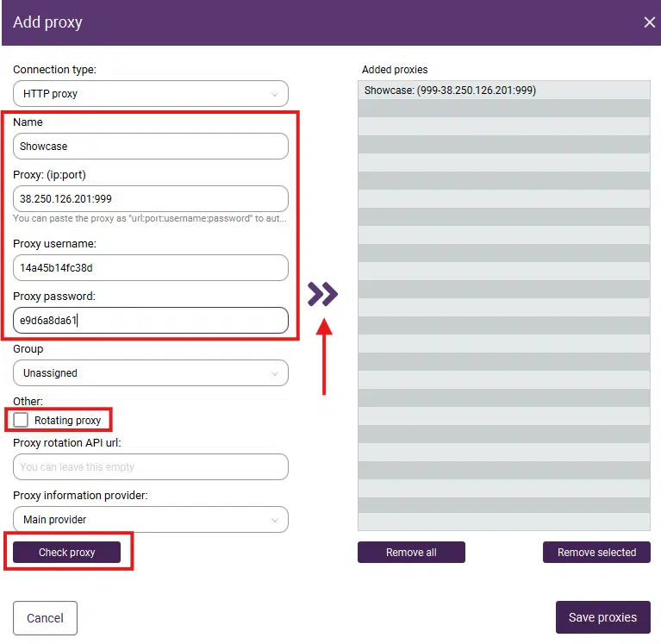This screenshot has height=644, width=661.
Task: Click the Remove all button
Action: [411, 553]
